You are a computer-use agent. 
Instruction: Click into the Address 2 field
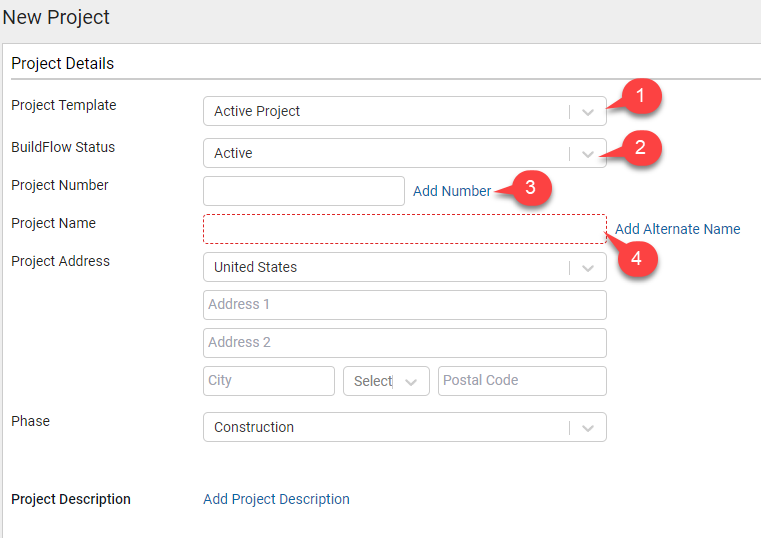(404, 343)
